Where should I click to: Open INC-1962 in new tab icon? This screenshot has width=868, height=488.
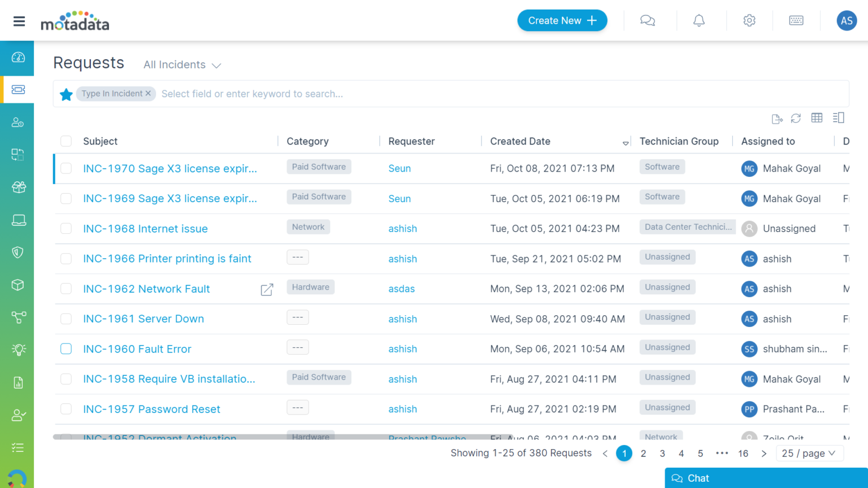[x=267, y=290]
